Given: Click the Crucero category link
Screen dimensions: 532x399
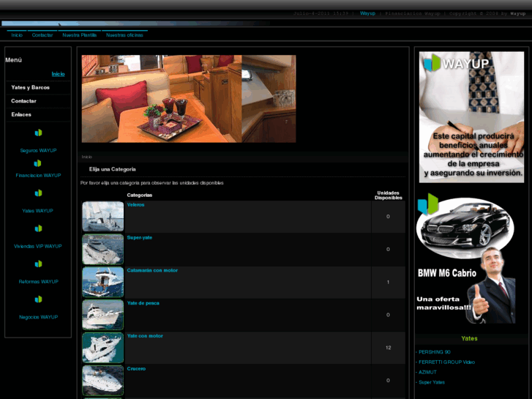Looking at the screenshot, I should (x=136, y=368).
